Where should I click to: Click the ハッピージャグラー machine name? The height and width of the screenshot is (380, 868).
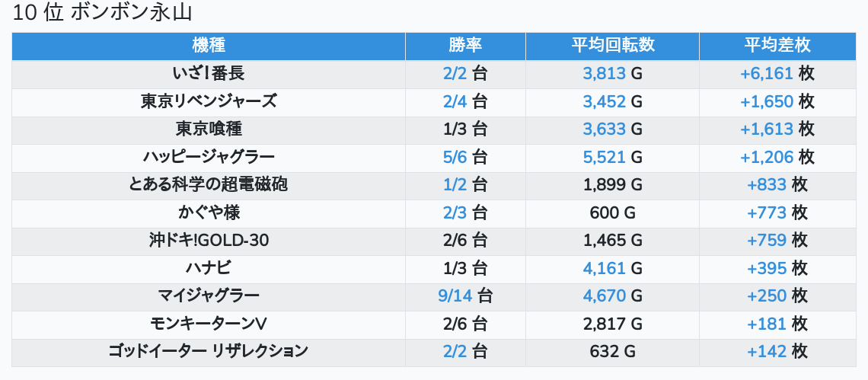(209, 157)
